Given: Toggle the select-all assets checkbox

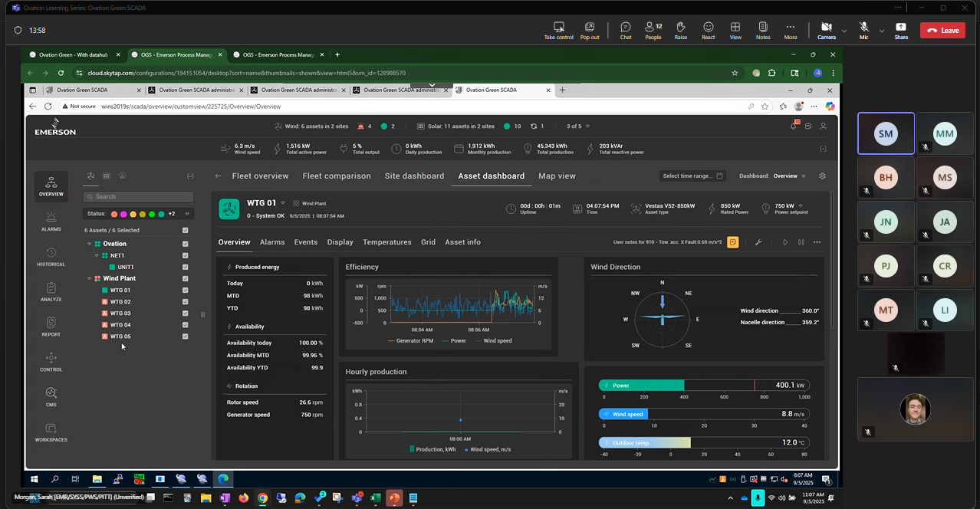Looking at the screenshot, I should (x=185, y=230).
